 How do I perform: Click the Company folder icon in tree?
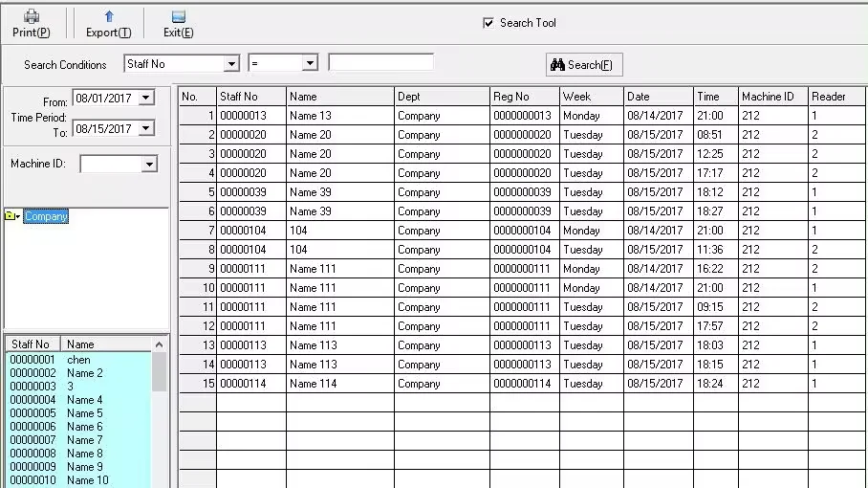pos(10,215)
